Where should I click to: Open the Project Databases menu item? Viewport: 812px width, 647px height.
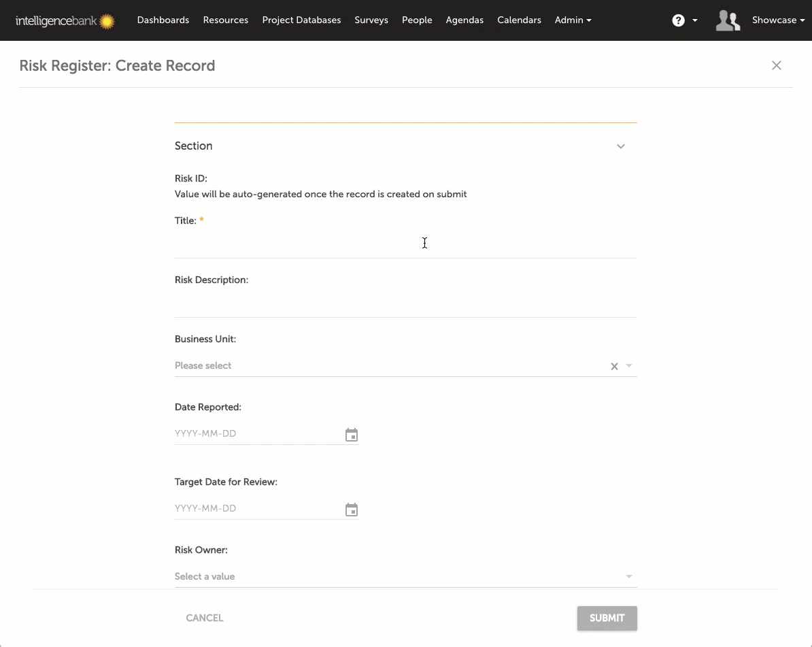pyautogui.click(x=301, y=20)
